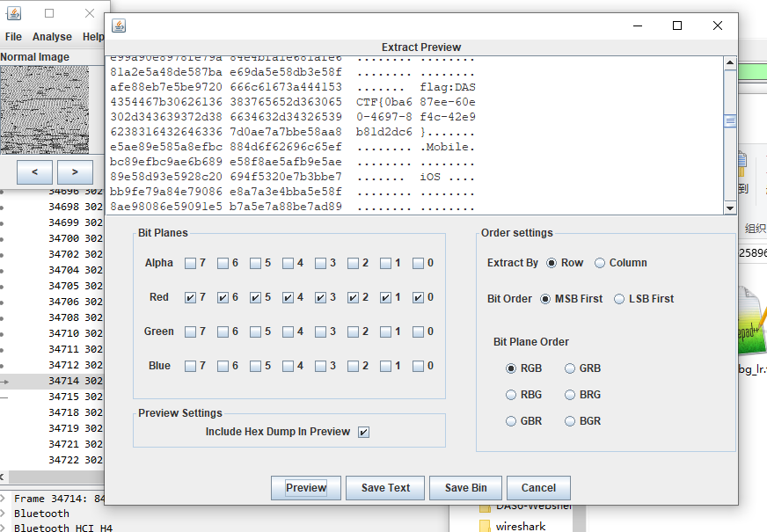Click the Save Text button
Screen dimensions: 767x532
(385, 488)
